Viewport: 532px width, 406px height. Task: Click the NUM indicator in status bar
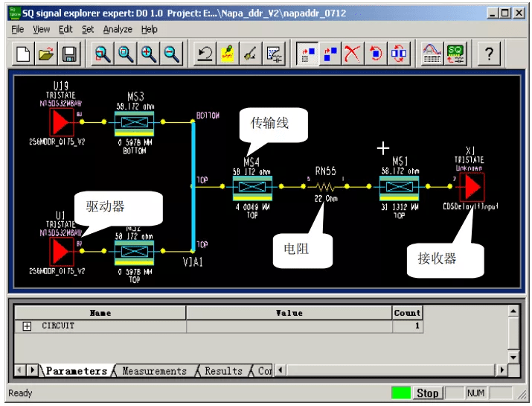coord(475,393)
